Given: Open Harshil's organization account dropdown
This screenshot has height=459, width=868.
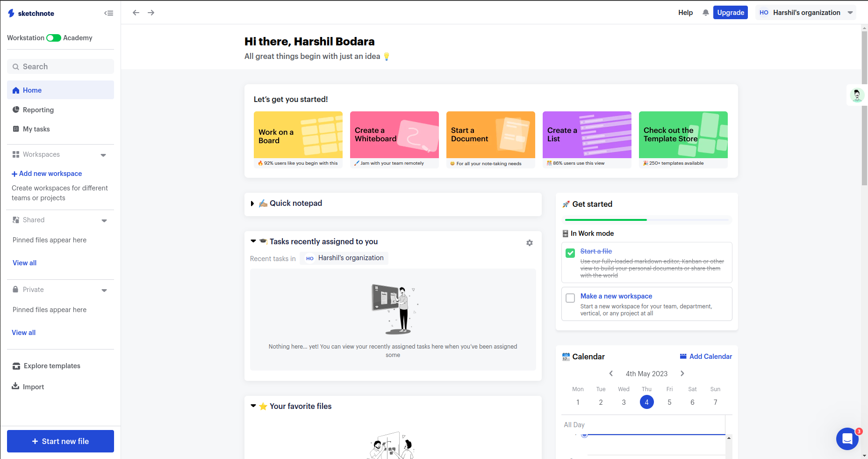Looking at the screenshot, I should pyautogui.click(x=806, y=13).
